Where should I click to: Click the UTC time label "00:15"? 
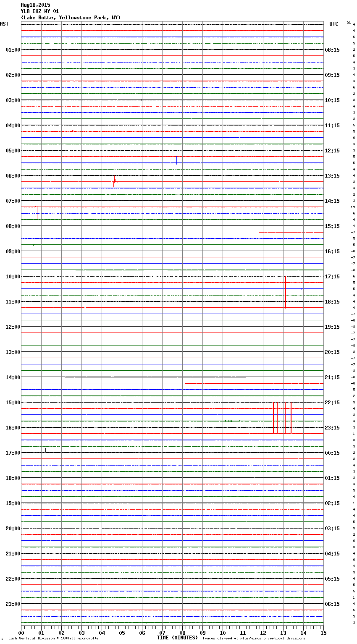tap(332, 453)
